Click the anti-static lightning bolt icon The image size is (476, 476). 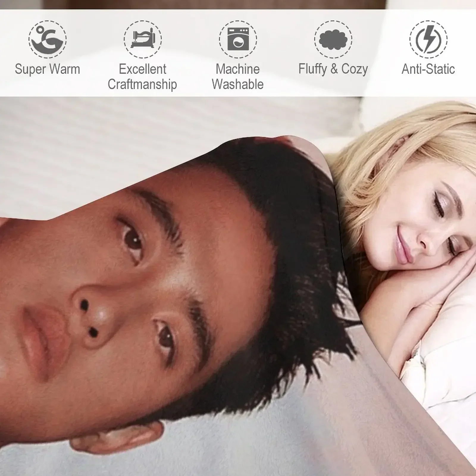click(428, 39)
